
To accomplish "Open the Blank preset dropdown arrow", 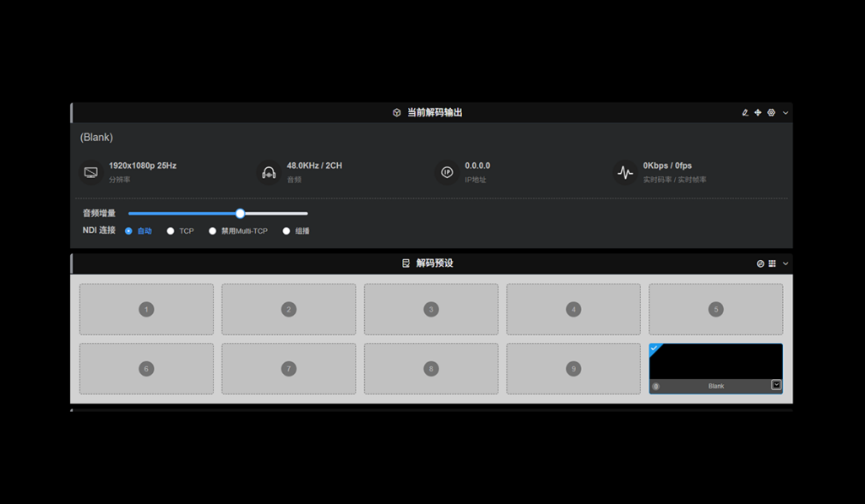I will [776, 385].
